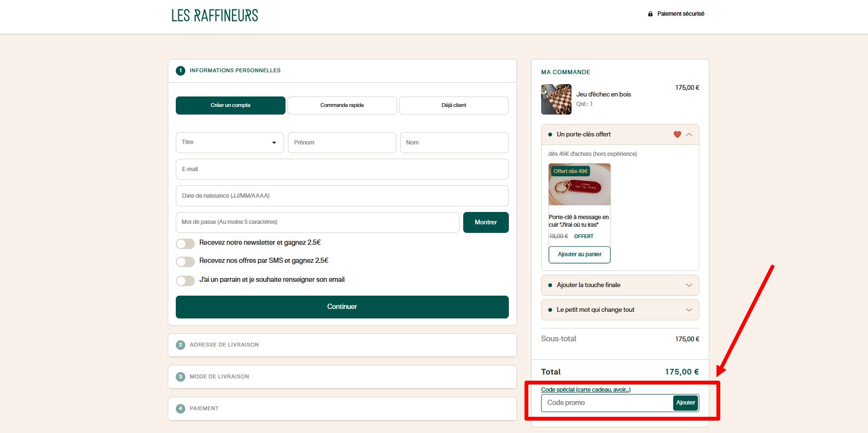868x433 pixels.
Task: Click the keychain product image
Action: pyautogui.click(x=580, y=184)
